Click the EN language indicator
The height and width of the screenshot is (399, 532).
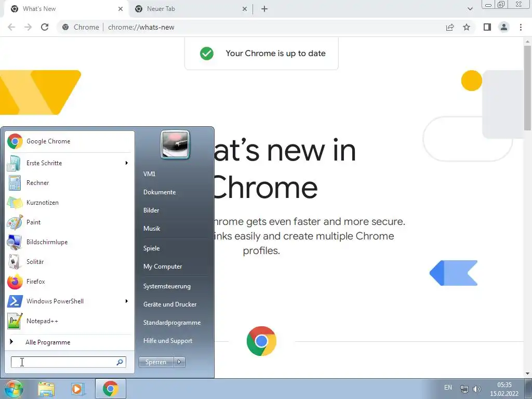448,388
